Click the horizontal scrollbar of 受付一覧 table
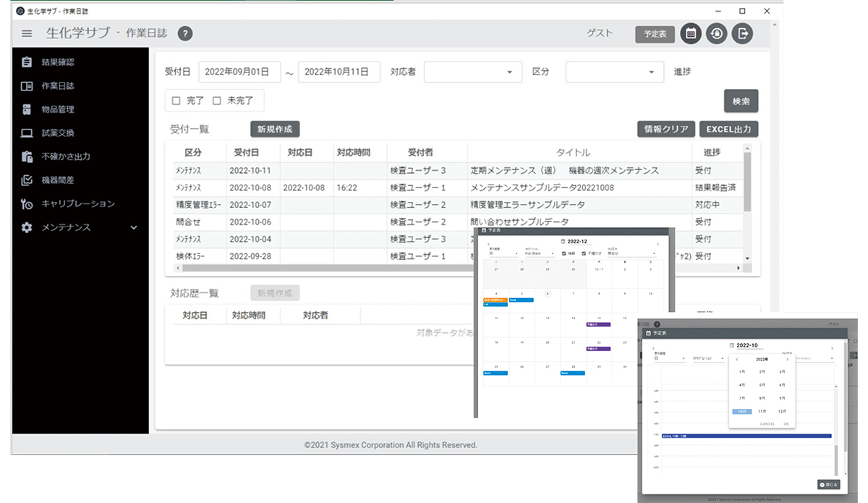868x503 pixels. tap(325, 268)
